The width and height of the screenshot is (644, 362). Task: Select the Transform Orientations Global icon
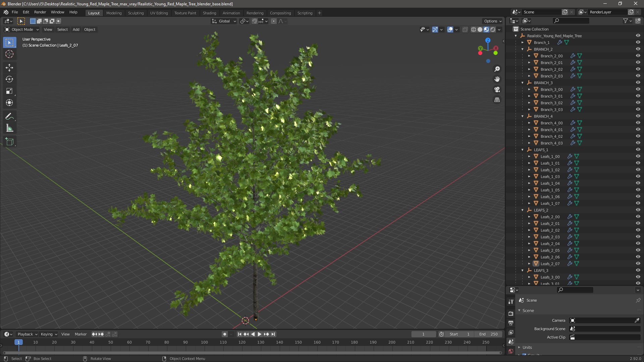[x=214, y=21]
